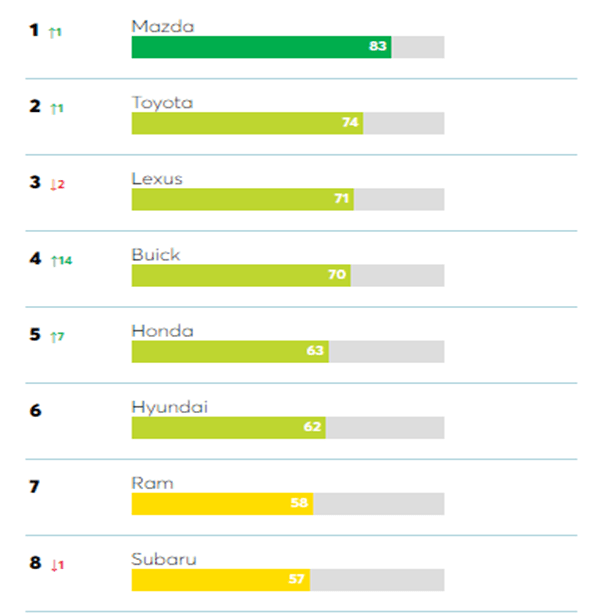Select the Toyota brand label
The height and width of the screenshot is (616, 601).
162,102
